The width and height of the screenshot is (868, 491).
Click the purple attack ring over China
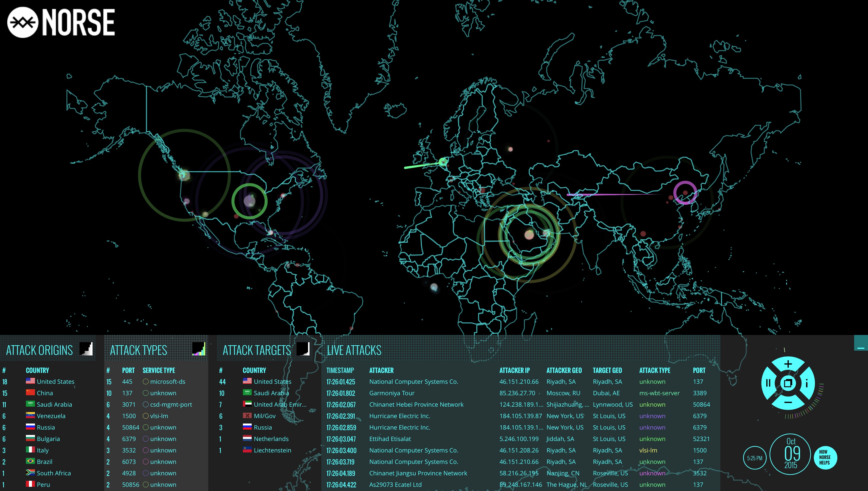click(x=685, y=192)
